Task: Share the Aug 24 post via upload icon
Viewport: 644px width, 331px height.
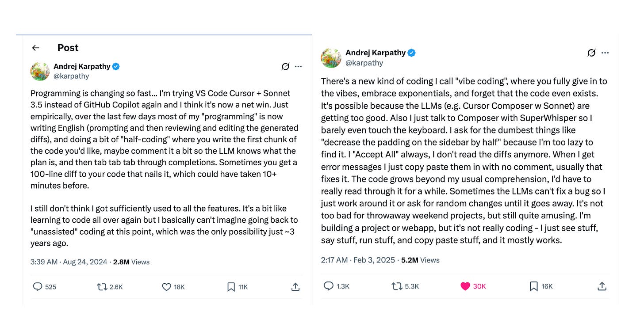Action: [295, 287]
